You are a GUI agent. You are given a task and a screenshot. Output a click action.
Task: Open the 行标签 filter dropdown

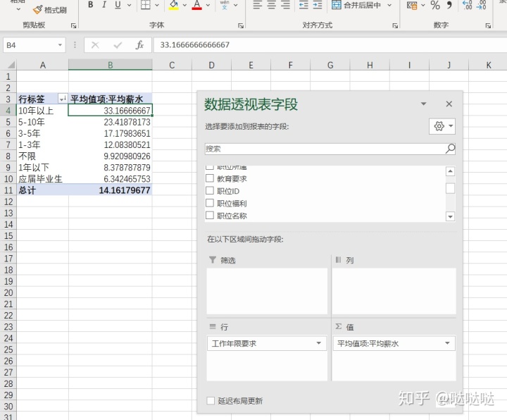point(63,99)
